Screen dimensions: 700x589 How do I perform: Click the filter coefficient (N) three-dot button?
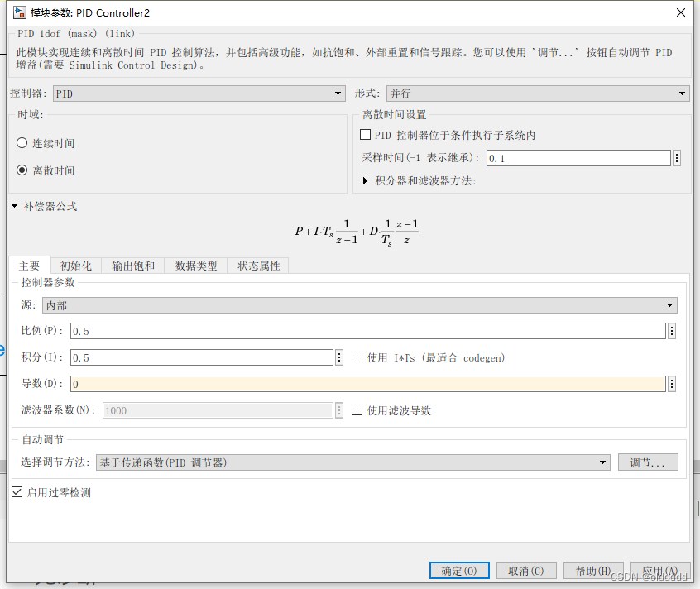pyautogui.click(x=339, y=410)
